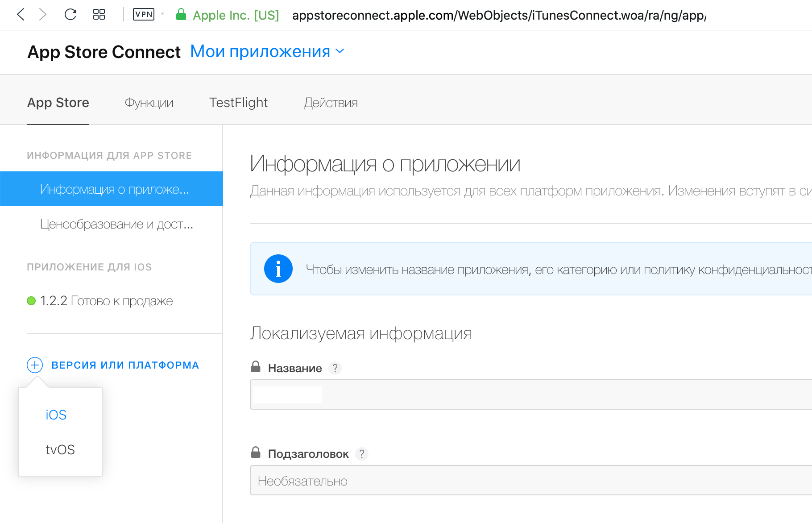Viewport: 812px width, 523px height.
Task: Expand the Мои приложения dropdown
Action: tap(267, 52)
